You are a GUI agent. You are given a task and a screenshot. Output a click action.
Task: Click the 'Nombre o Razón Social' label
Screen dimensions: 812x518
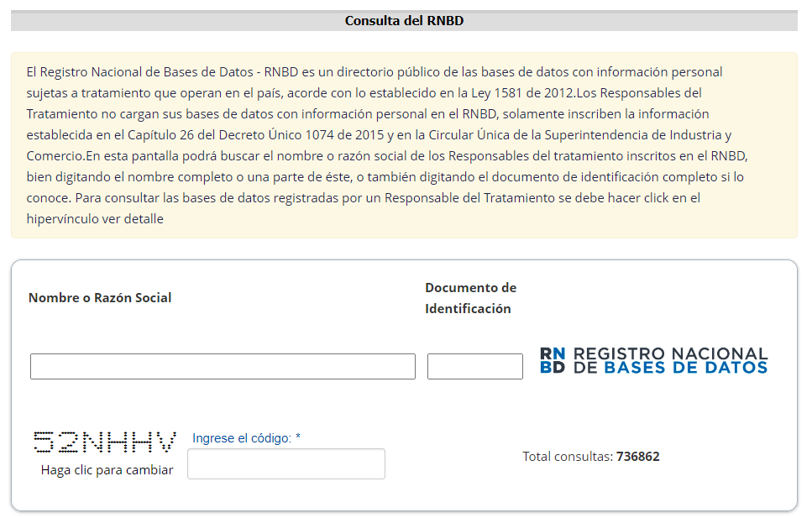point(100,298)
